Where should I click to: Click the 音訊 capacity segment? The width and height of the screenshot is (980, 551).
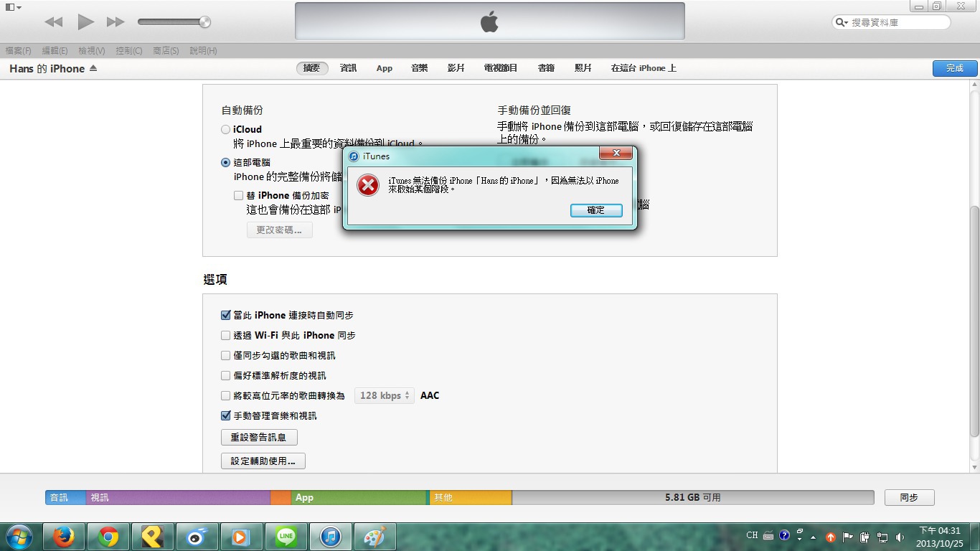(x=66, y=497)
